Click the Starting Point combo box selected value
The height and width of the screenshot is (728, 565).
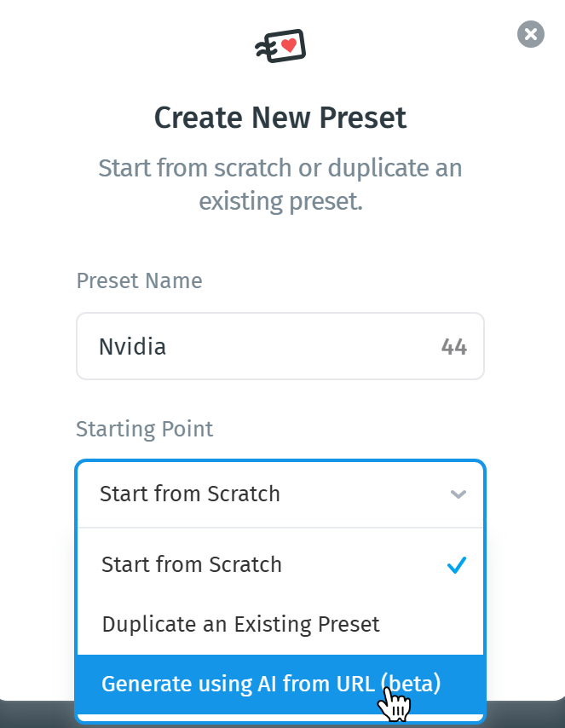coord(190,494)
